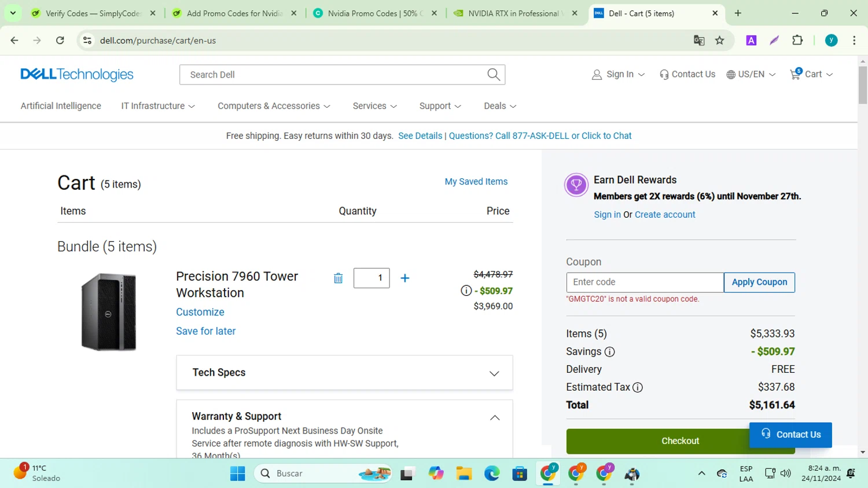Screen dimensions: 868x488
Task: Open Microsoft Store from the taskbar
Action: coord(520,474)
